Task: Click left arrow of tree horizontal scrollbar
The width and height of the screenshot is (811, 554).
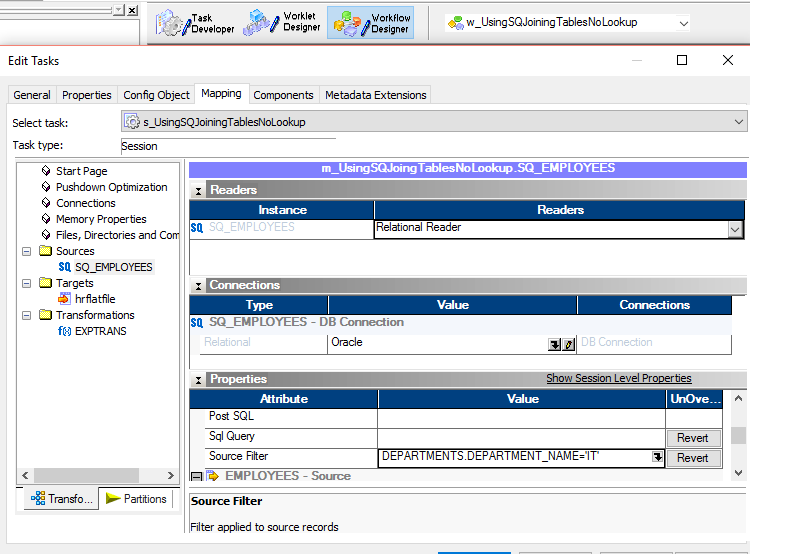Action: click(x=25, y=475)
